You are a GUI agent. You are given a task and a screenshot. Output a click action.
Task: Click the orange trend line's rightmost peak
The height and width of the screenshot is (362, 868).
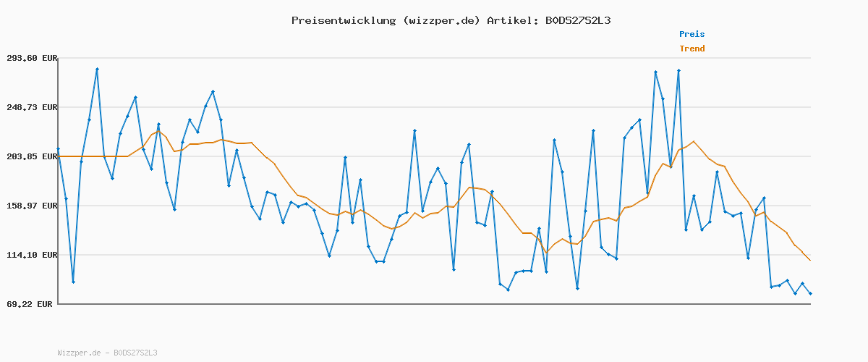694,141
